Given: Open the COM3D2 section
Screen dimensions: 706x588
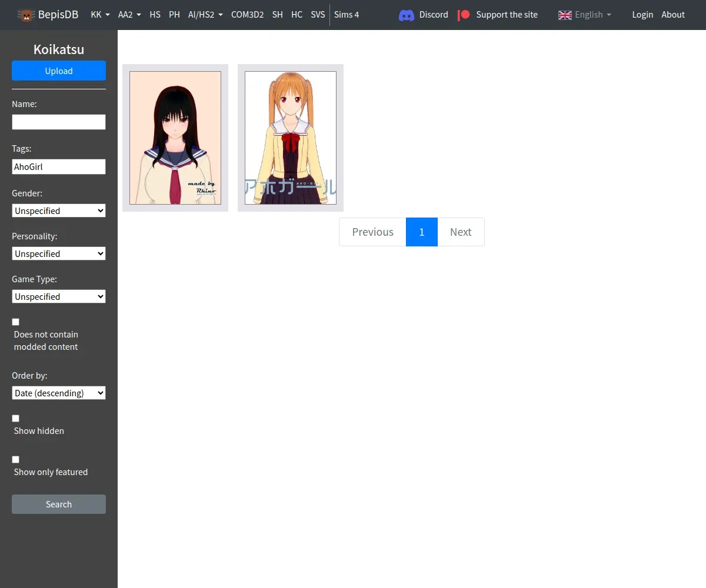Looking at the screenshot, I should pos(247,15).
